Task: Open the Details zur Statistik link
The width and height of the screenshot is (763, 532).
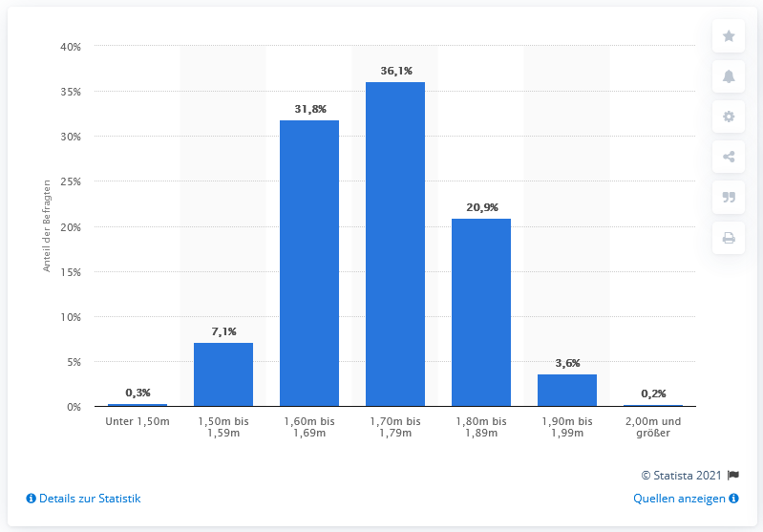Action: tap(90, 499)
